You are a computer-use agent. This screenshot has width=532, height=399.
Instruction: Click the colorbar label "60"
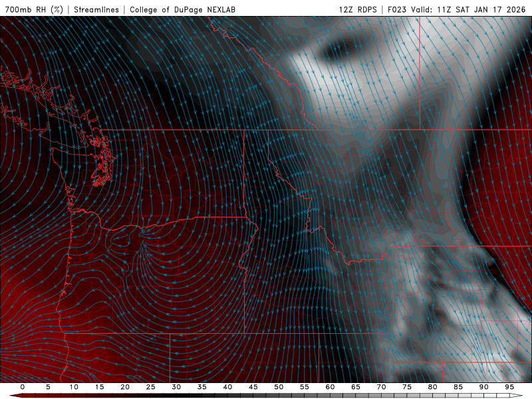(330, 387)
